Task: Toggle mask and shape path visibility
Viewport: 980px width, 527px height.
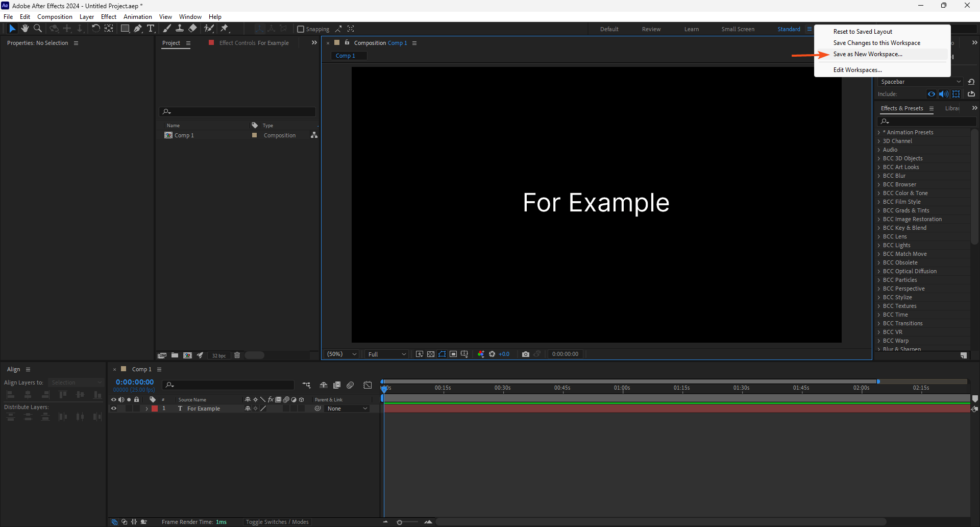Action: coord(442,354)
